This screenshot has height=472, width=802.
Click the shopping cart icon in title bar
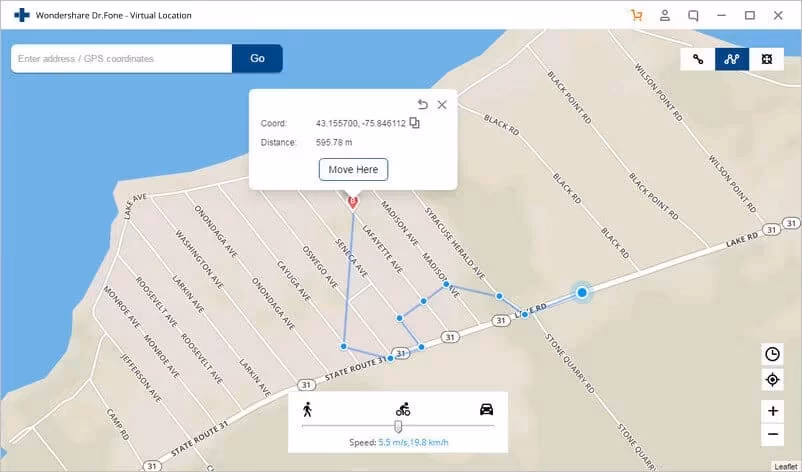click(636, 16)
